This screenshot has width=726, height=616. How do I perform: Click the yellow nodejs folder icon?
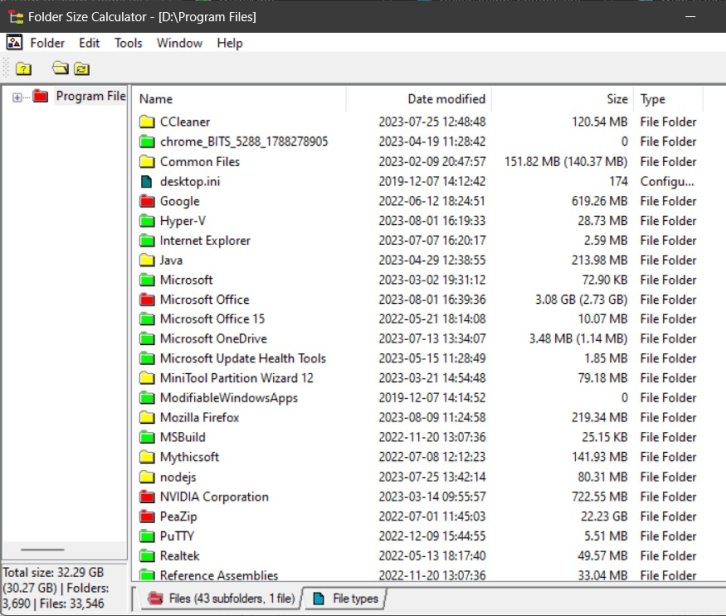[147, 477]
